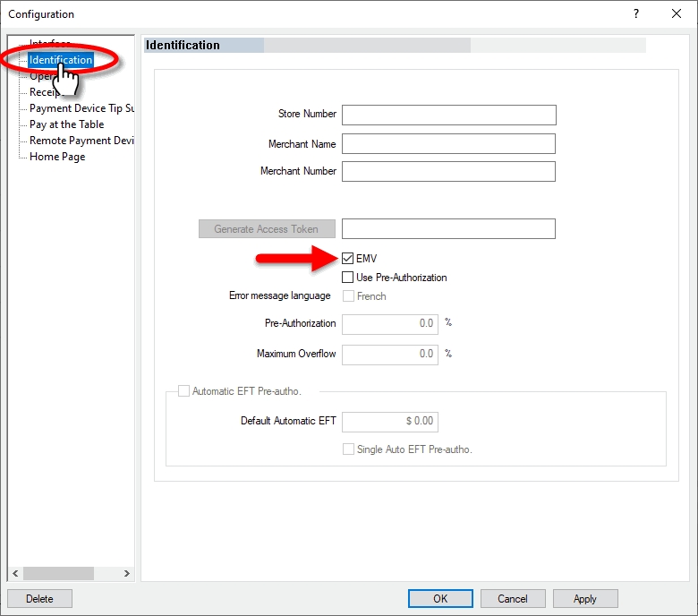The width and height of the screenshot is (698, 616).
Task: Click the Store Number input field
Action: tap(448, 115)
